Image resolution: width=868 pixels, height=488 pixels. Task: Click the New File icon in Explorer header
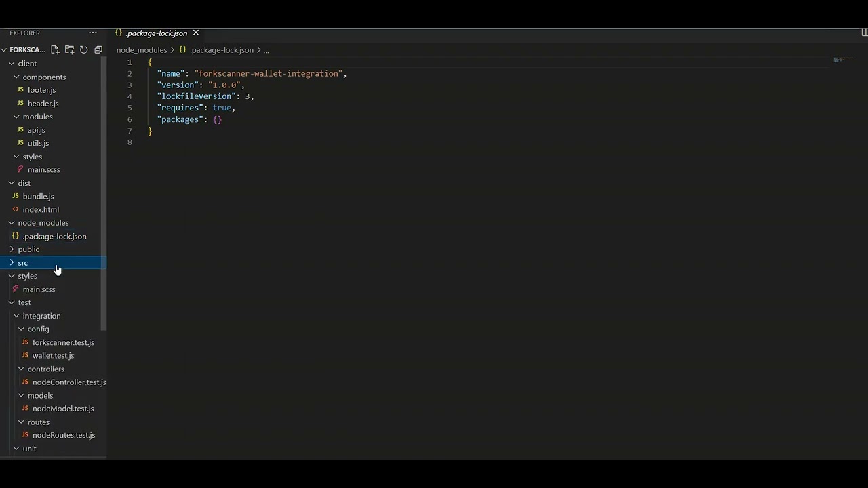tap(55, 49)
